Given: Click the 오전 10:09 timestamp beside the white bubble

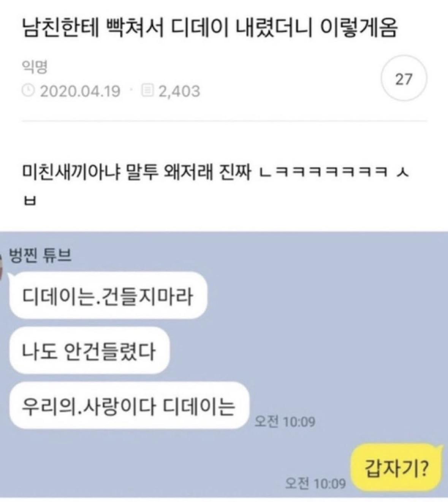Looking at the screenshot, I should point(285,421).
